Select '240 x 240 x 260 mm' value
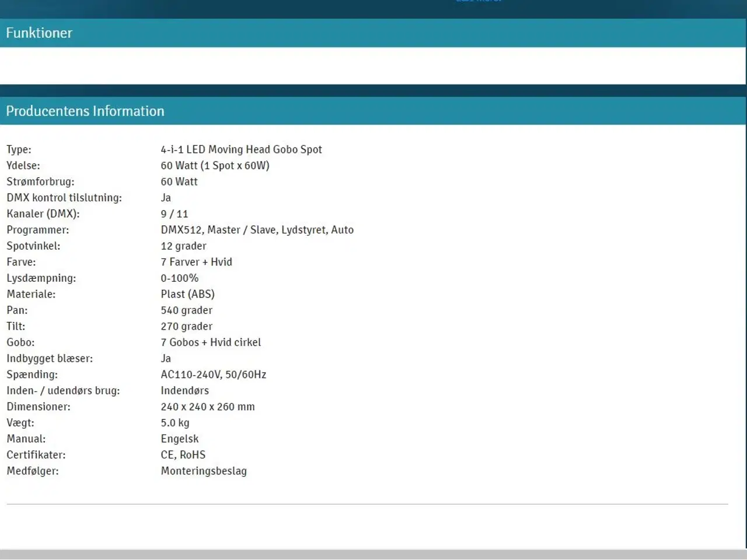Image resolution: width=747 pixels, height=560 pixels. pos(208,407)
